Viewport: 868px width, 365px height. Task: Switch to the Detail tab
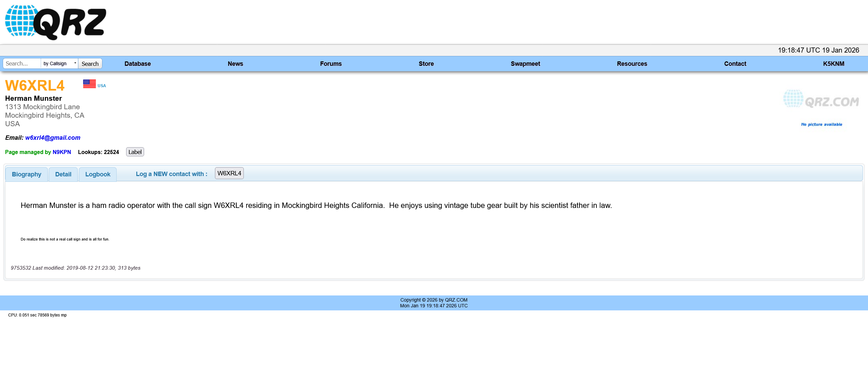tap(63, 174)
